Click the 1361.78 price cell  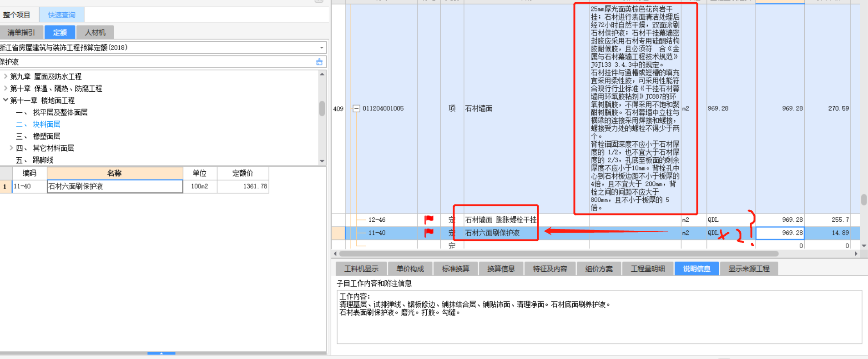(x=243, y=186)
